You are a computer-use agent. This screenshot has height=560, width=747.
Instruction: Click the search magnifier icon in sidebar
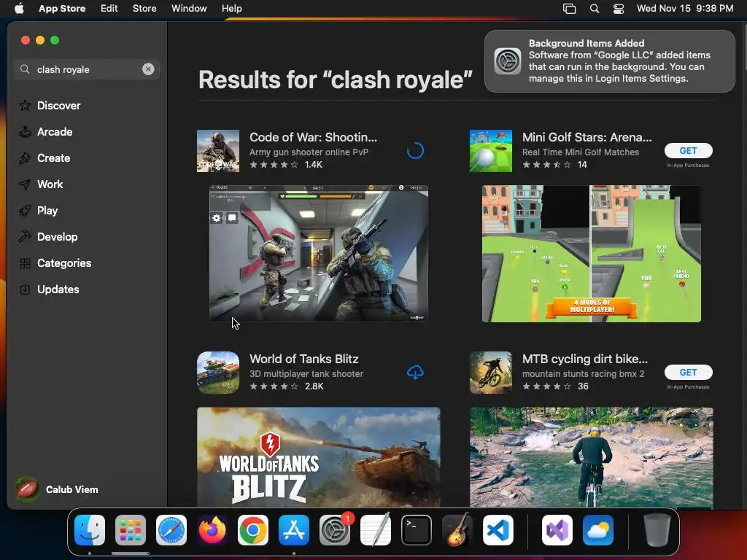point(25,69)
